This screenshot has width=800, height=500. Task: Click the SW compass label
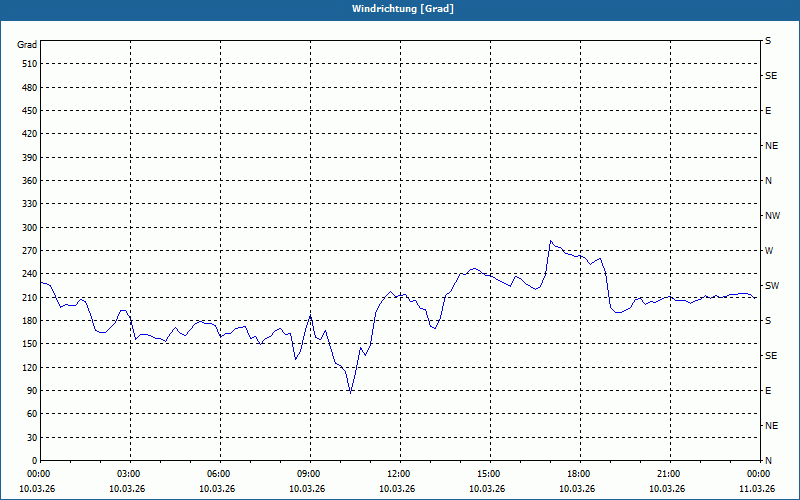(772, 286)
